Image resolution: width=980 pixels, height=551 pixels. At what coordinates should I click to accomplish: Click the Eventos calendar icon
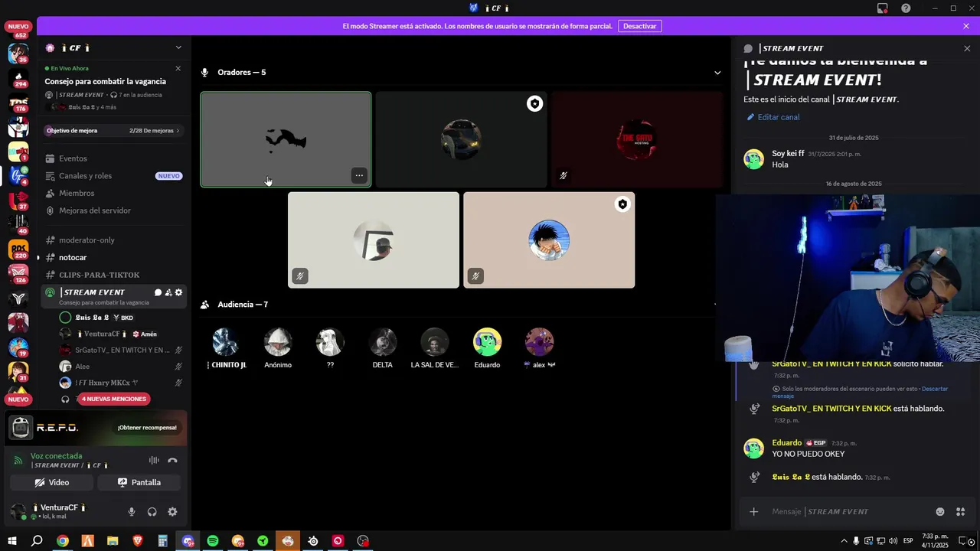pos(51,158)
